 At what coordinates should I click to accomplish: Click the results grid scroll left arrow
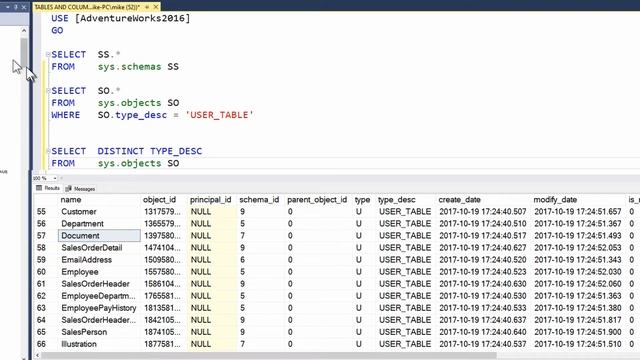[37, 356]
